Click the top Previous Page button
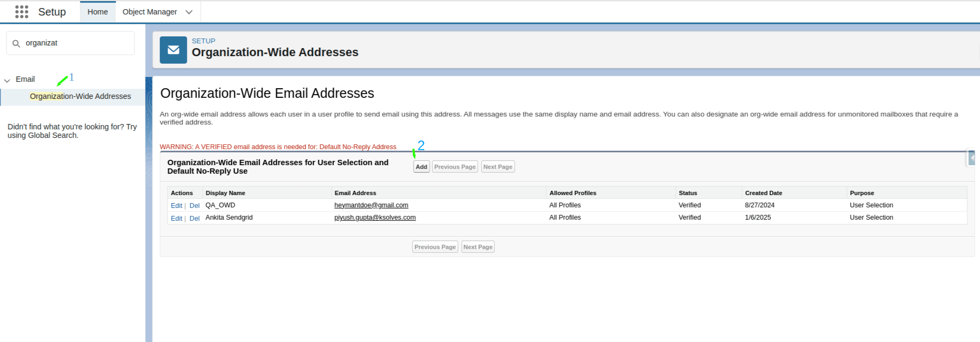This screenshot has width=980, height=342. coord(455,167)
